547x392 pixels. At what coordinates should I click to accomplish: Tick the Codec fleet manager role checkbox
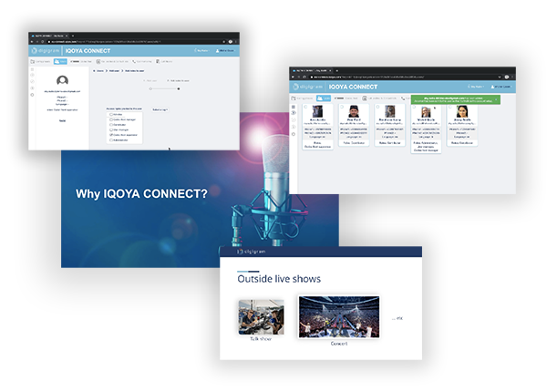[x=111, y=119]
